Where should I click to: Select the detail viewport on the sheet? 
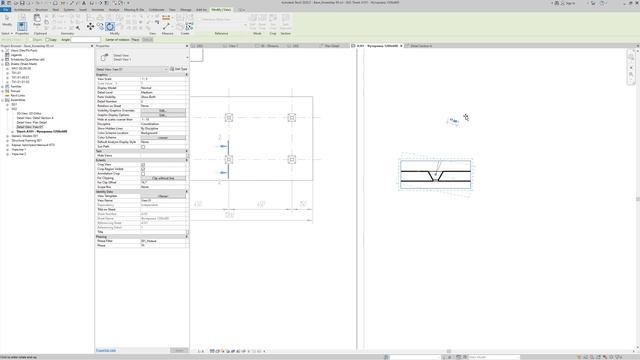436,175
